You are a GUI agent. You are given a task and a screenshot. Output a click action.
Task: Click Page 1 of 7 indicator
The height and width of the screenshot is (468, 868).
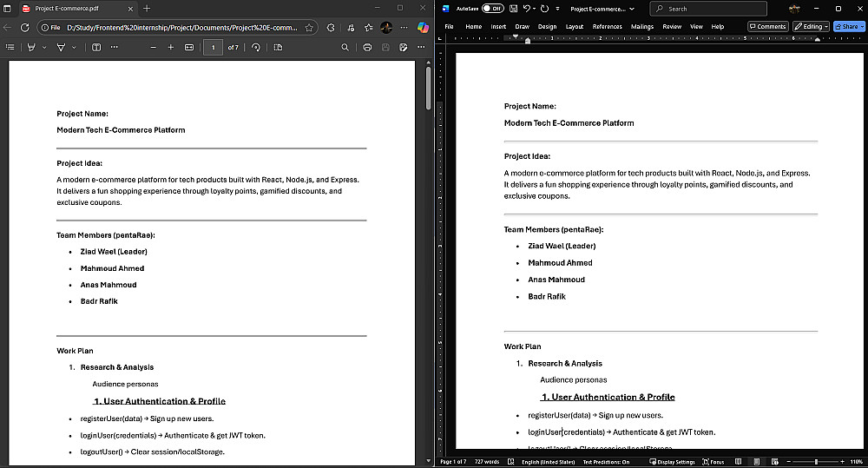453,461
